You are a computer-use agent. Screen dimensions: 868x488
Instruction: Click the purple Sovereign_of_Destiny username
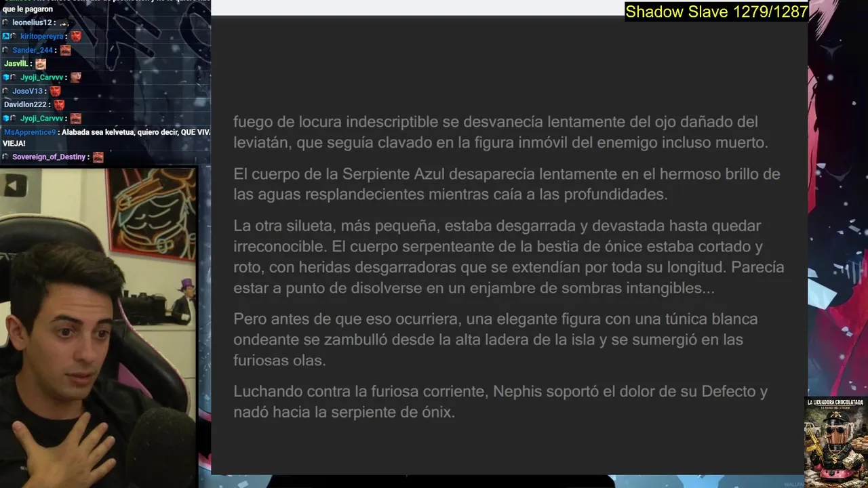coord(49,157)
